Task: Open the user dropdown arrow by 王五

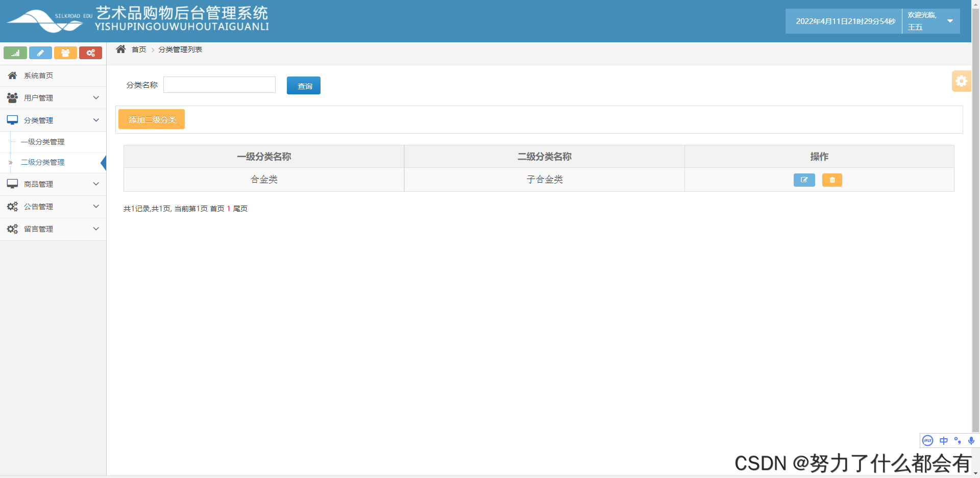Action: click(x=950, y=21)
